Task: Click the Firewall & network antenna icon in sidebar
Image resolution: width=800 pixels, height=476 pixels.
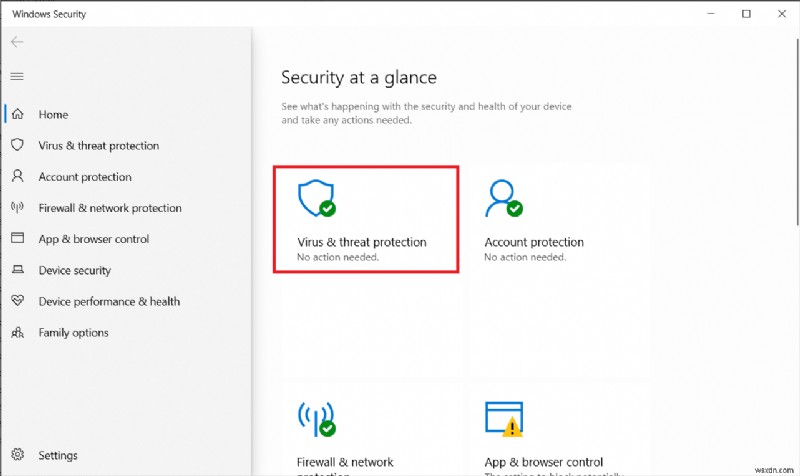Action: pyautogui.click(x=17, y=208)
